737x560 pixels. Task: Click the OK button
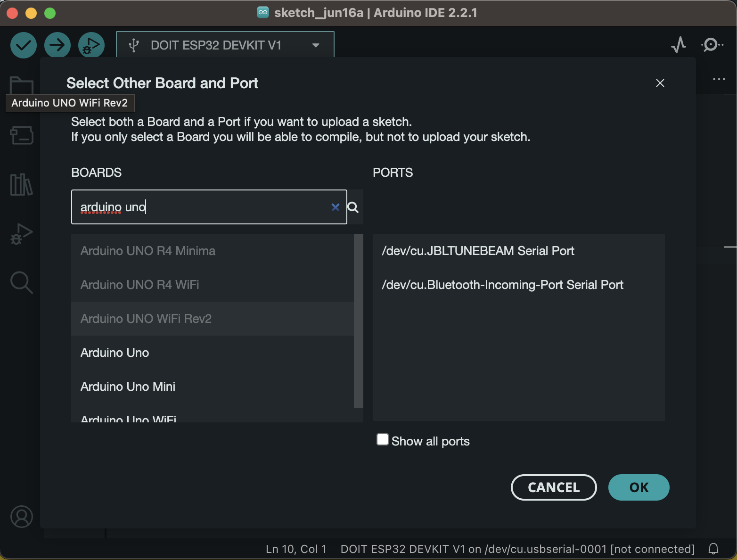pos(639,487)
